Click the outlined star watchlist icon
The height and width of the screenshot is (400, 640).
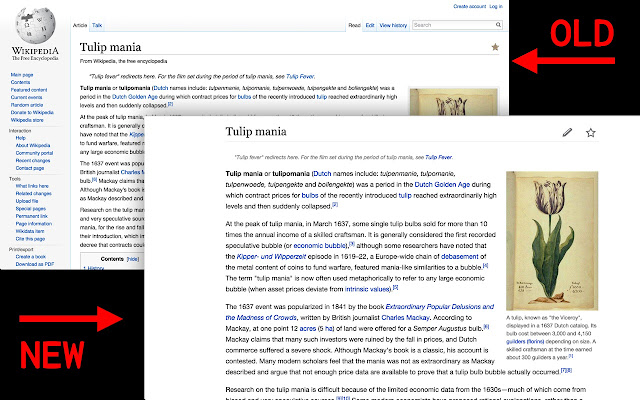pyautogui.click(x=590, y=133)
